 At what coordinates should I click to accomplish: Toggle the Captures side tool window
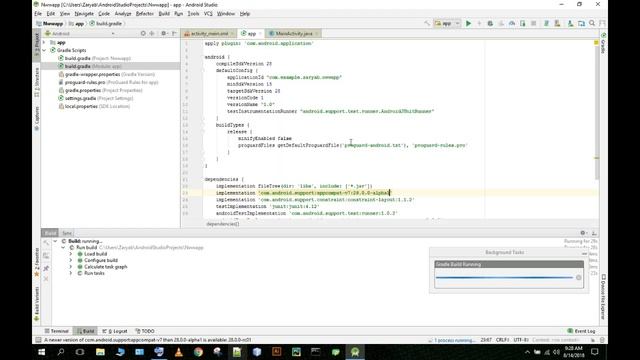coord(37,118)
